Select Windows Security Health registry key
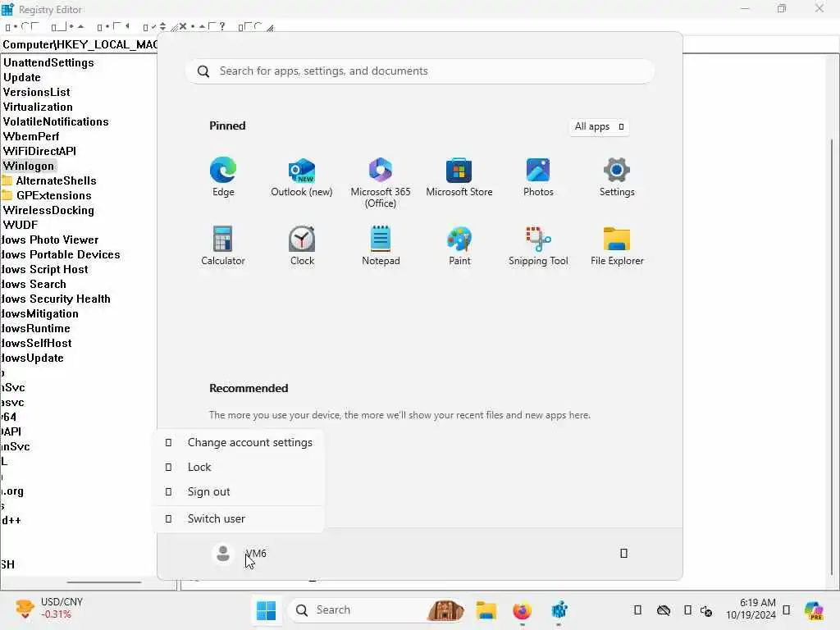840x630 pixels. [x=55, y=299]
